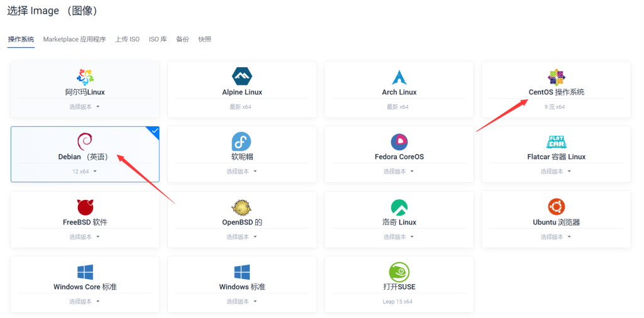Viewport: 644px width, 318px height.
Task: Click the AlmaLinux colorful logo icon
Action: (85, 77)
